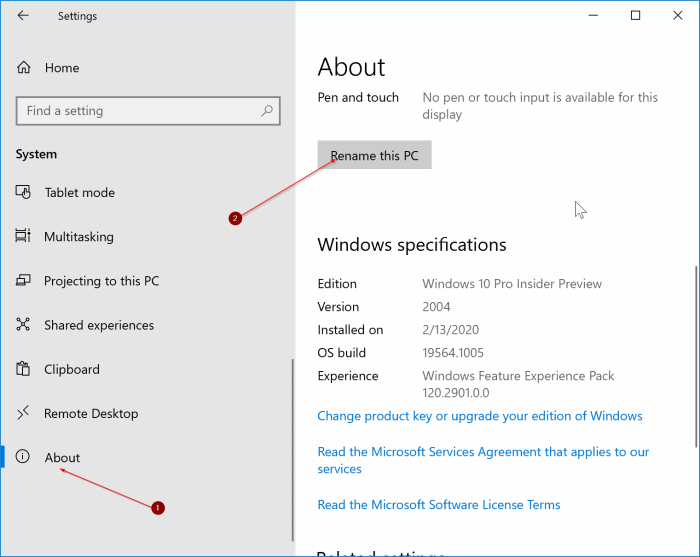Focus the Find a setting search box
Screen dimensions: 700x557
[x=148, y=111]
